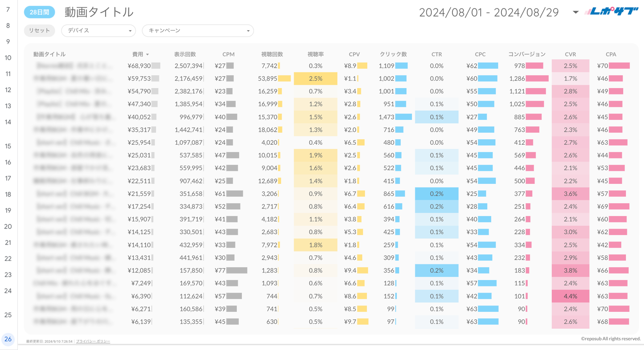Viewport: 644px width, 350px height.
Task: Click the CPA cell ¥42
Action: tap(603, 245)
